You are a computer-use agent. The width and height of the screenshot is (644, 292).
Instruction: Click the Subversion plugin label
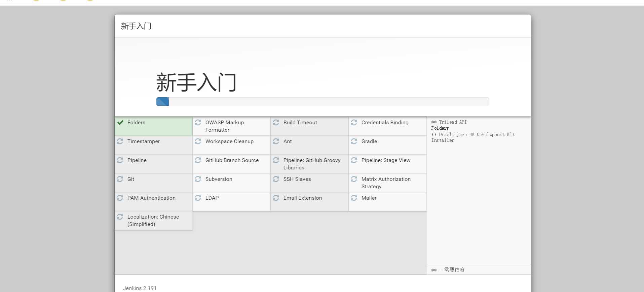tap(219, 179)
